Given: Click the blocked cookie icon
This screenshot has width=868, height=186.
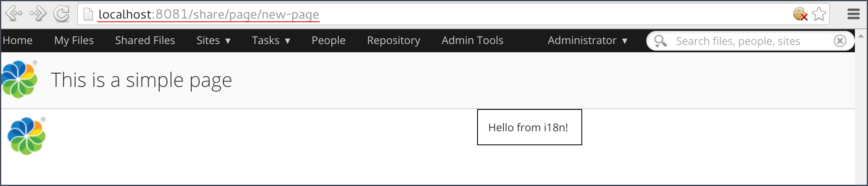Looking at the screenshot, I should (x=800, y=14).
